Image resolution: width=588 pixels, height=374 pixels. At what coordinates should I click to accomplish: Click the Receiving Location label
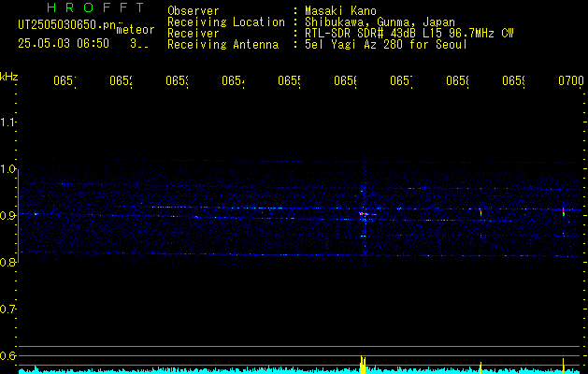point(226,22)
